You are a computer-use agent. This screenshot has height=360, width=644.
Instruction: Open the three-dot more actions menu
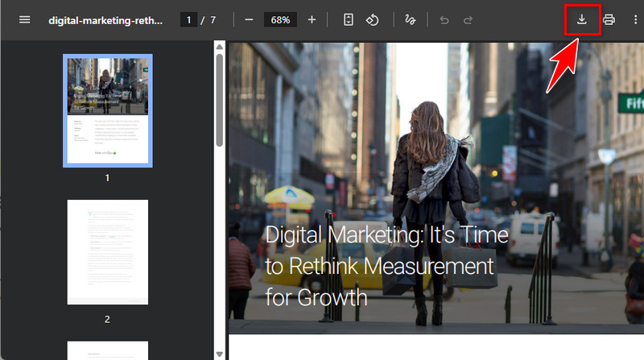(x=634, y=19)
